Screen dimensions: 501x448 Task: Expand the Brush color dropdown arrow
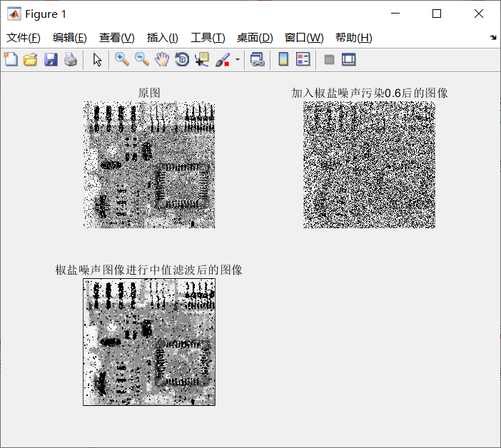(x=238, y=60)
